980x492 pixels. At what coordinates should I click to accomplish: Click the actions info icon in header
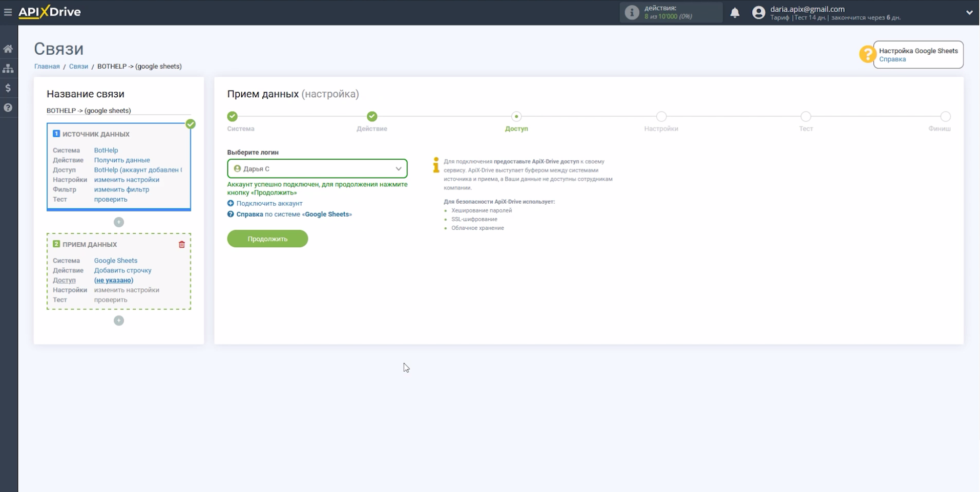click(x=632, y=12)
